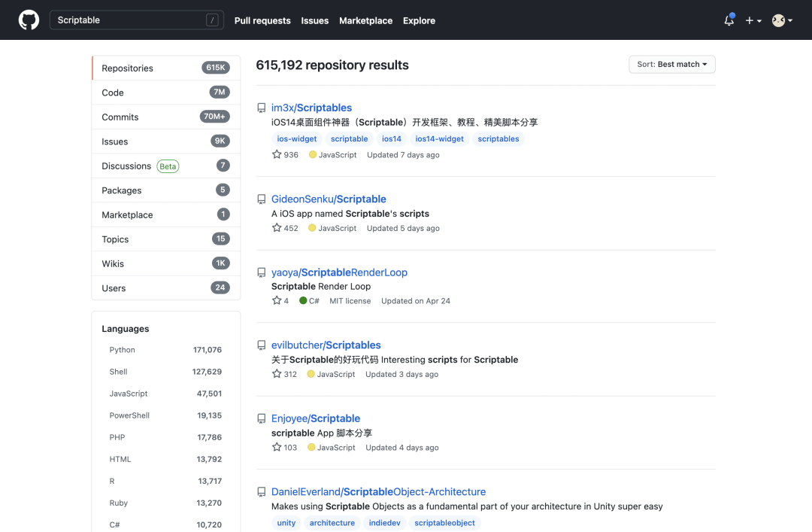Viewport: 812px width, 532px height.
Task: Open the im3x/Scriptables repository link
Action: pos(311,108)
